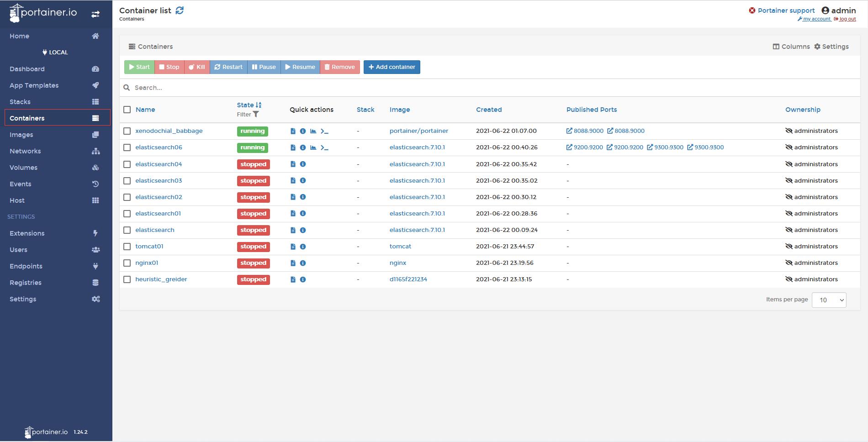Open Volumes in the sidebar
This screenshot has width=868, height=442.
[56, 168]
